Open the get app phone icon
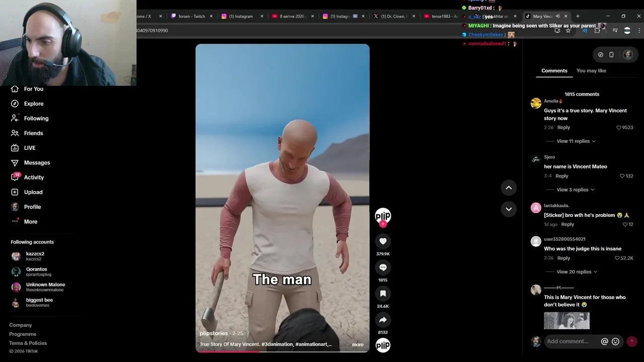The width and height of the screenshot is (644, 362). [x=611, y=55]
